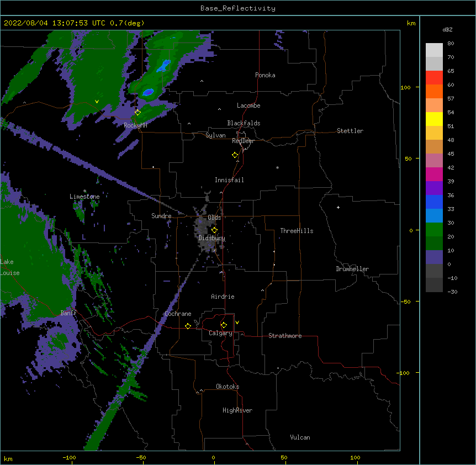This screenshot has height=465, width=476.
Task: Click the red 60–65 dBZ legend swatch
Action: (x=434, y=78)
